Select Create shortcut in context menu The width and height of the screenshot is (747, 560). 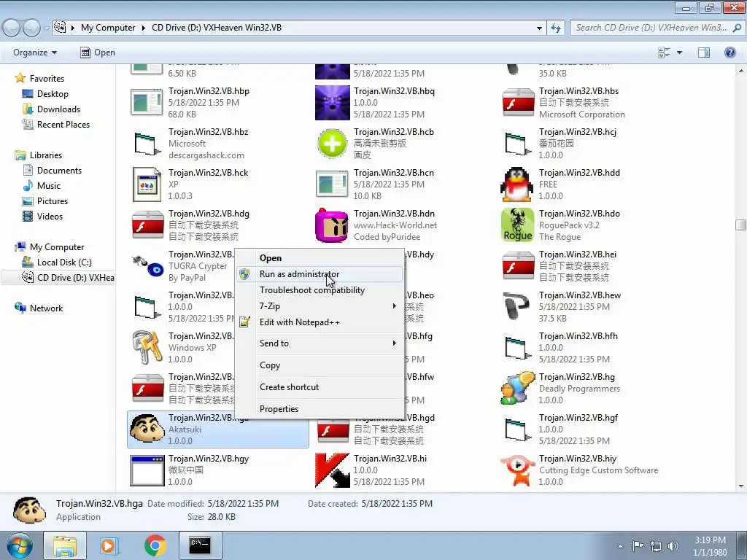point(289,387)
